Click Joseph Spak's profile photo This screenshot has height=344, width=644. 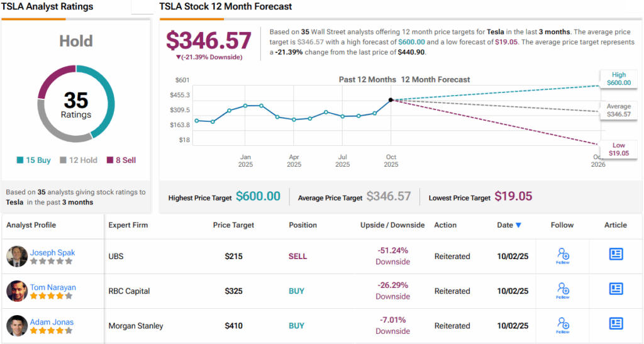coord(17,256)
